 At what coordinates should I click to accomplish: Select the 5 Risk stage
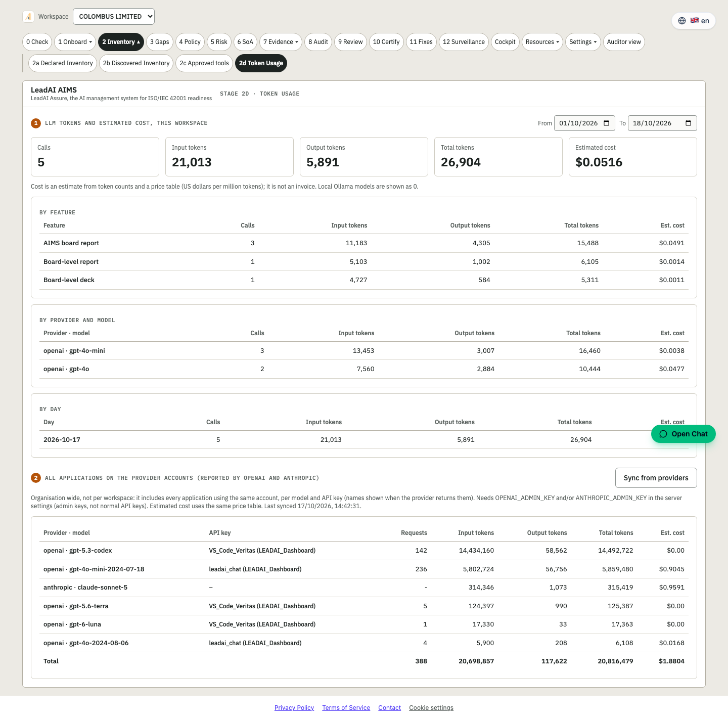tap(219, 42)
